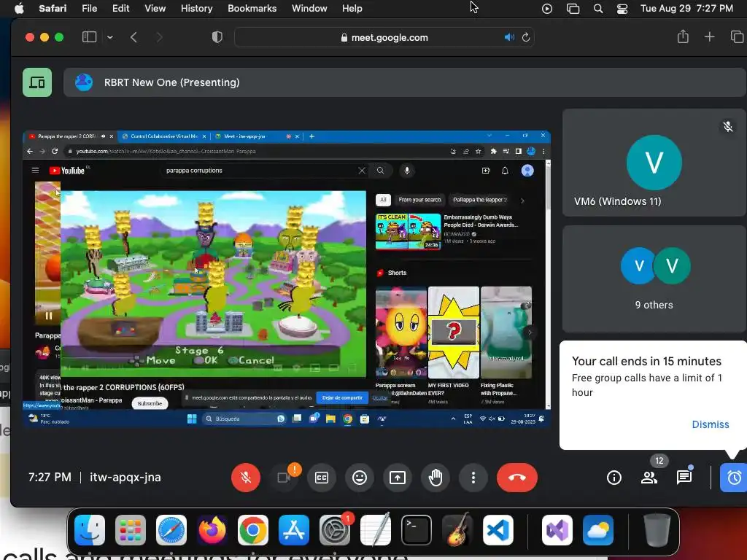Open the Window menu
The width and height of the screenshot is (747, 560).
coord(309,8)
